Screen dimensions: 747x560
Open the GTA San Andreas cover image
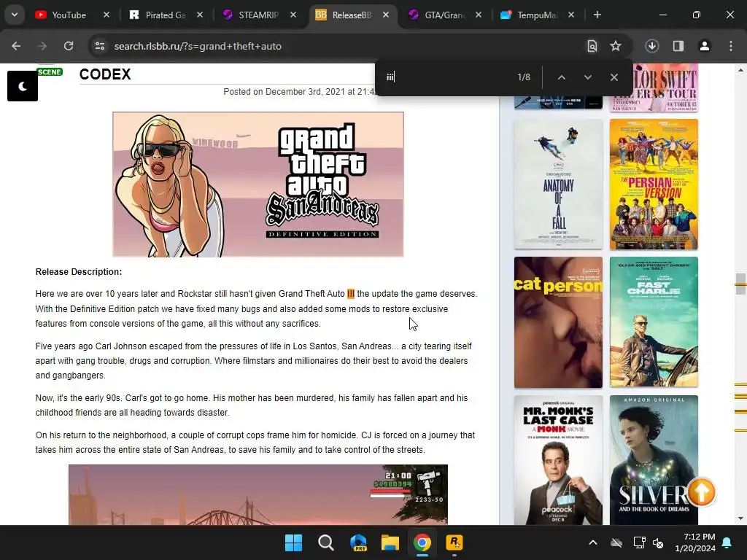pos(258,184)
